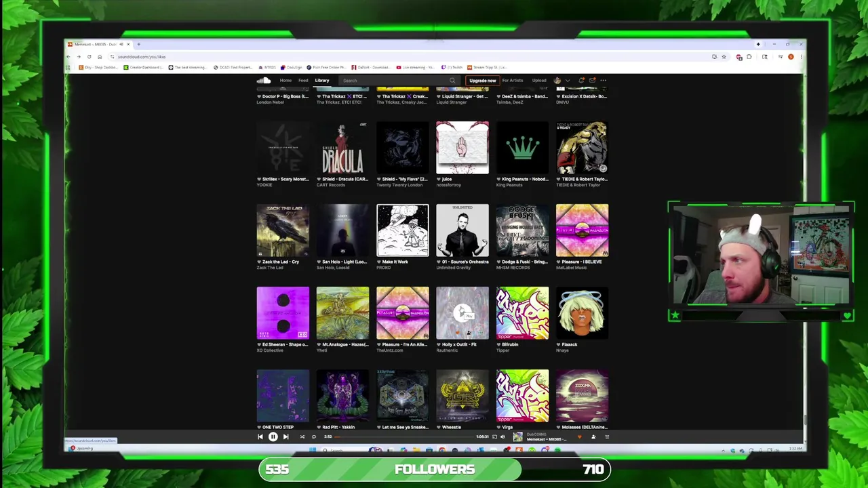Open the Upload page link
This screenshot has width=868, height=488.
(539, 81)
